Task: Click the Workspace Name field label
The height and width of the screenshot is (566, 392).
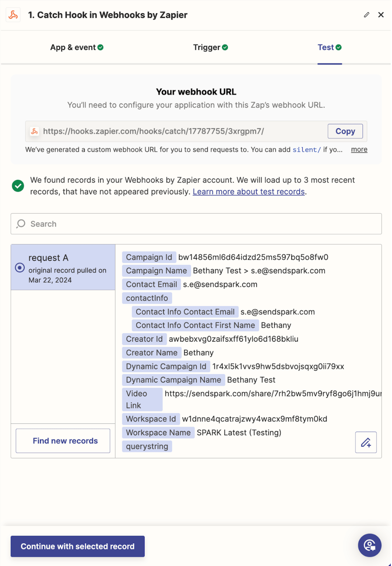Action: pos(158,433)
